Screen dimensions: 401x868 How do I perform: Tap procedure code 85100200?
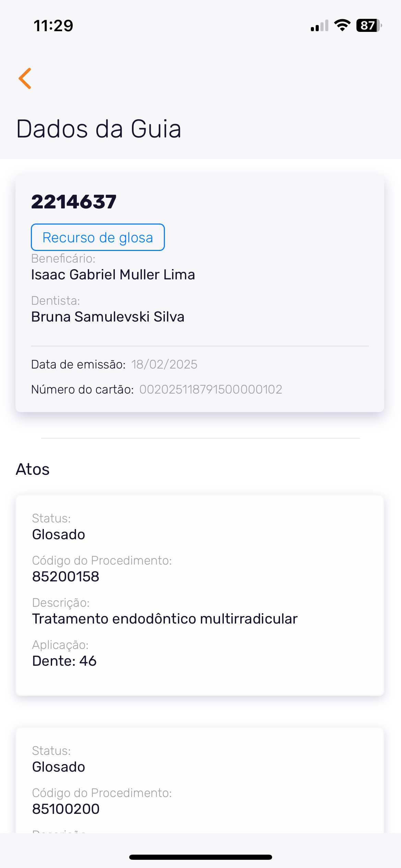click(66, 809)
